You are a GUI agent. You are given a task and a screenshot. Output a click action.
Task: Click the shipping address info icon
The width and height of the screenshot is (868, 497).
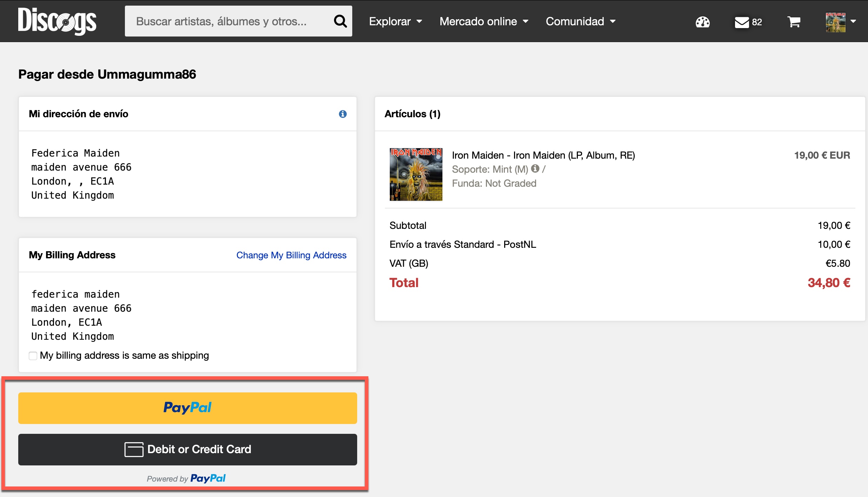343,114
